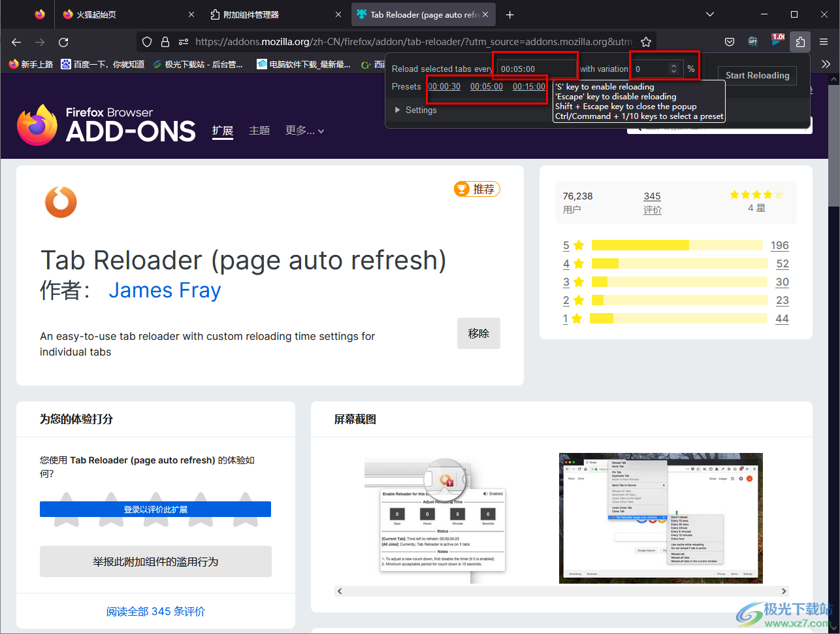Screen dimensions: 840x634
Task: Filter reviews by 5 stars
Action: 573,246
